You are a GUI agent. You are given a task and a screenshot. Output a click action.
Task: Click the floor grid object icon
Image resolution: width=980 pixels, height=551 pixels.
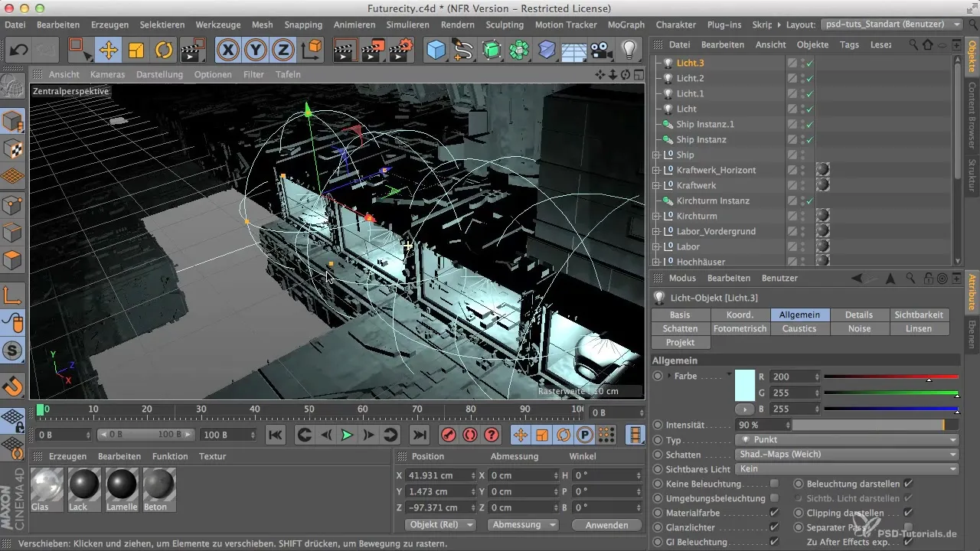pos(573,51)
